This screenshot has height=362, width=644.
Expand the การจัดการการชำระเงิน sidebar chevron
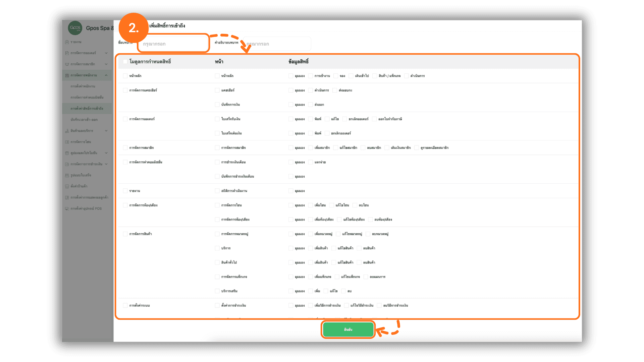pyautogui.click(x=106, y=164)
